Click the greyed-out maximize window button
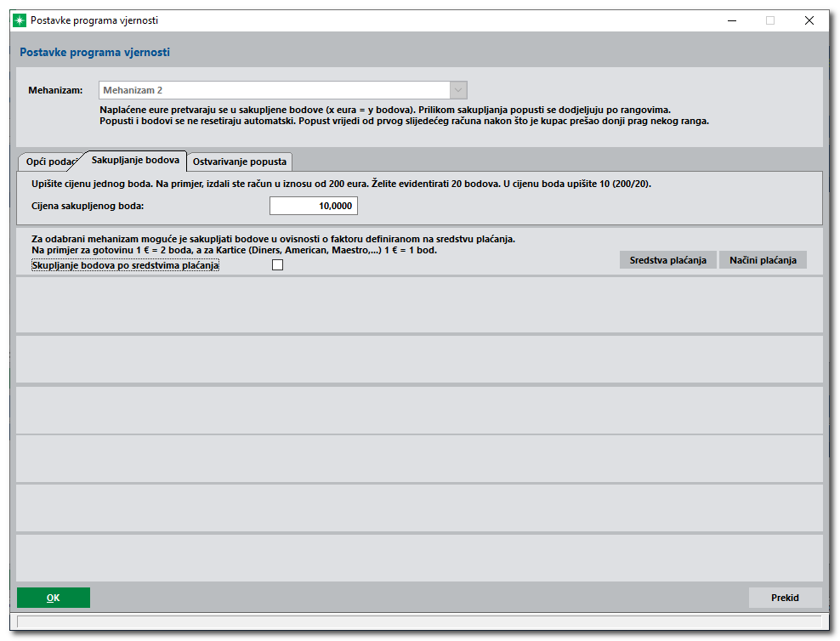The width and height of the screenshot is (840, 641). pos(769,20)
